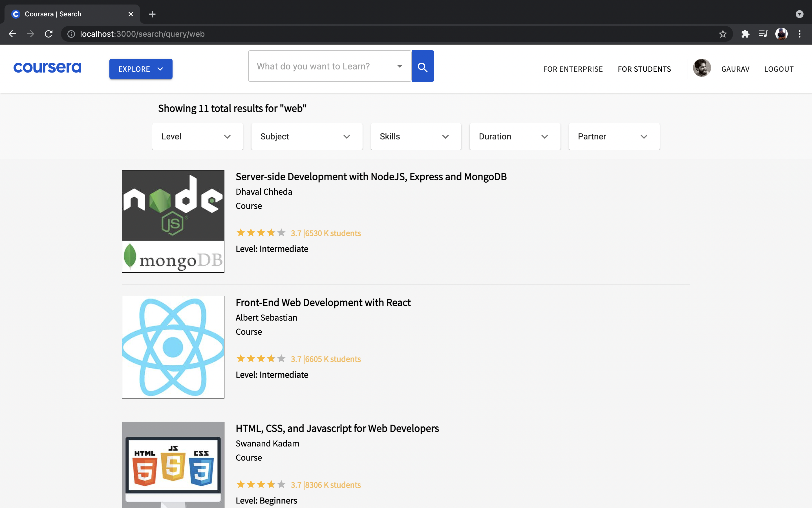The image size is (812, 508).
Task: Click the '3.7 |6530 K students' text
Action: point(325,233)
